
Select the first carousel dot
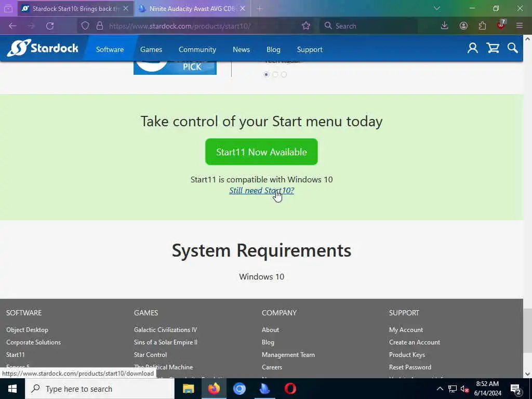point(267,74)
